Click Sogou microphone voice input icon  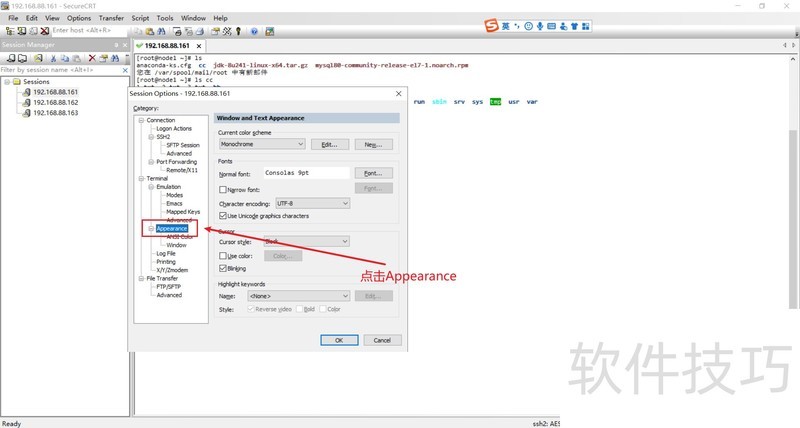pos(540,26)
